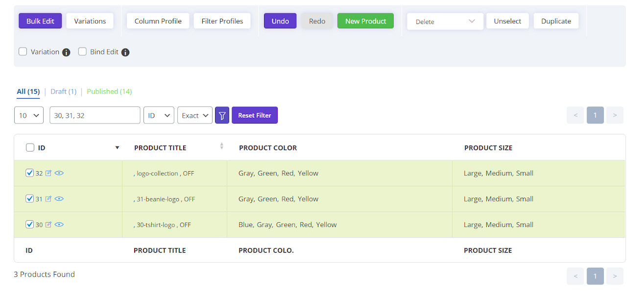Click the Duplicate button

point(556,21)
